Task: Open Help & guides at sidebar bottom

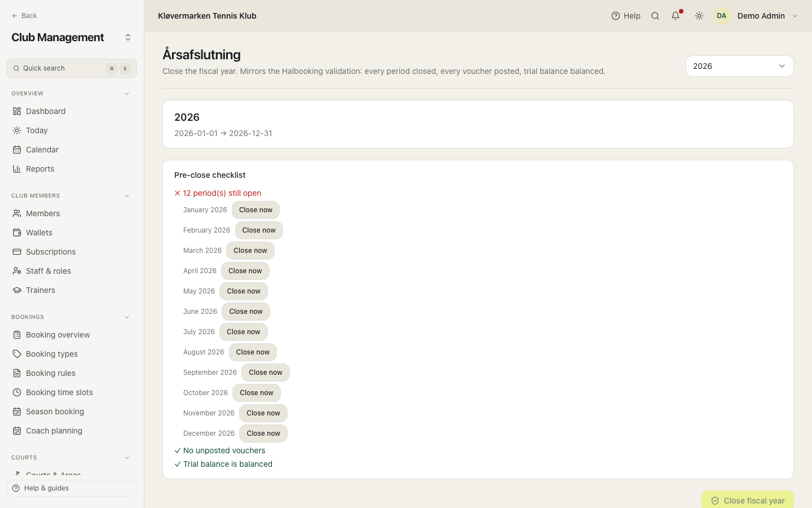Action: (x=72, y=488)
